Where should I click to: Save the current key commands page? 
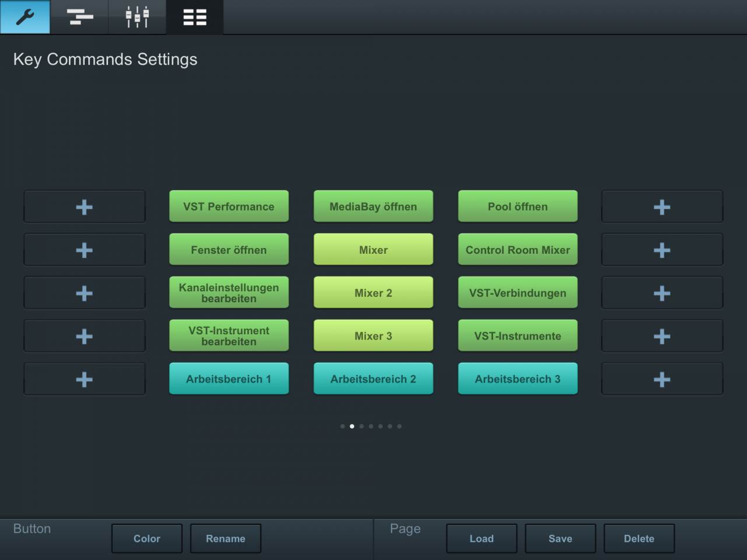560,538
